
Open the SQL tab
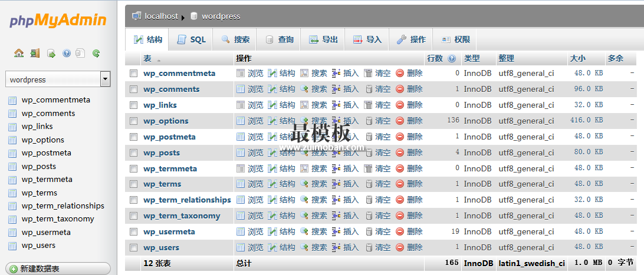click(x=191, y=40)
